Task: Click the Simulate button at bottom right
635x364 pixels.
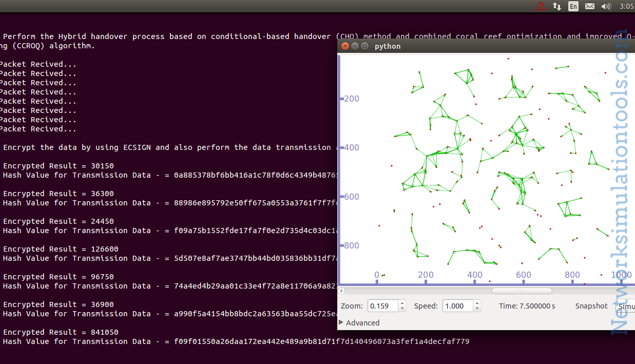Action: click(627, 306)
